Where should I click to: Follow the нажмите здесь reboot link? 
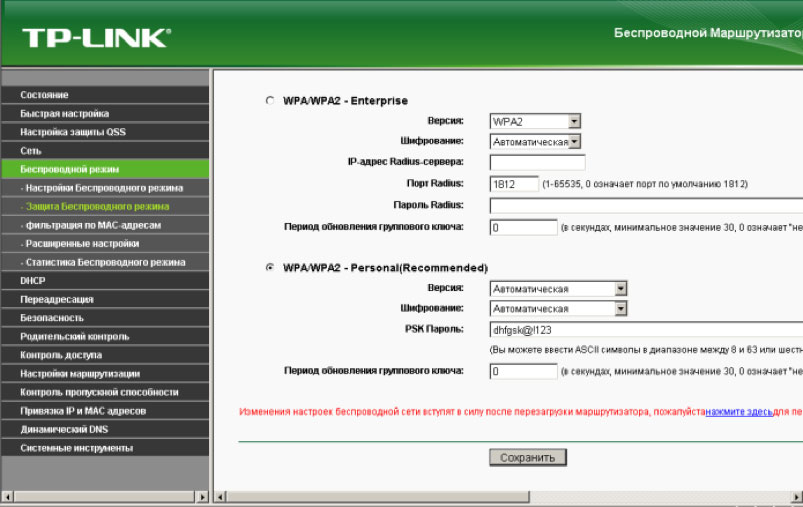(739, 412)
